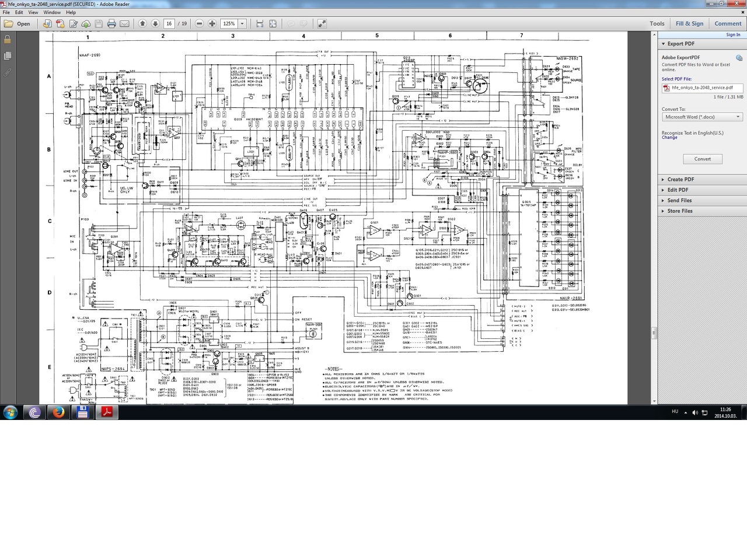
Task: Open the Convert To format dropdown
Action: click(702, 117)
